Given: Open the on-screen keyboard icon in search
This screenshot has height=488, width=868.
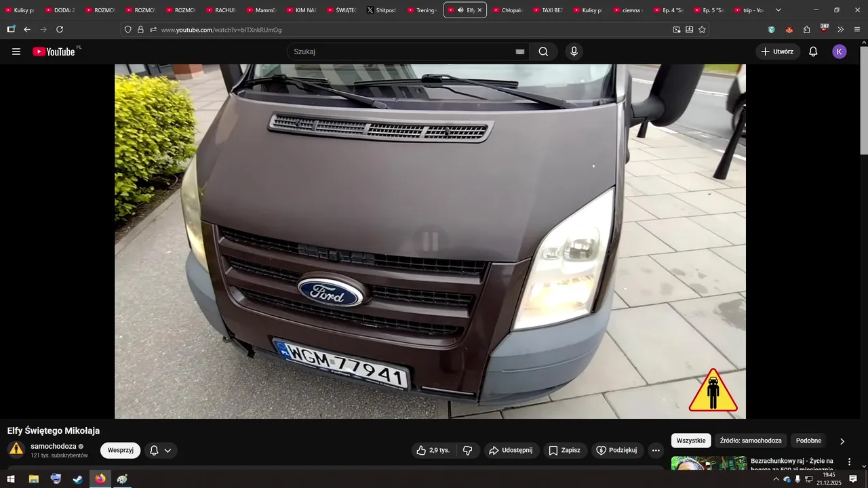Looking at the screenshot, I should tap(520, 52).
